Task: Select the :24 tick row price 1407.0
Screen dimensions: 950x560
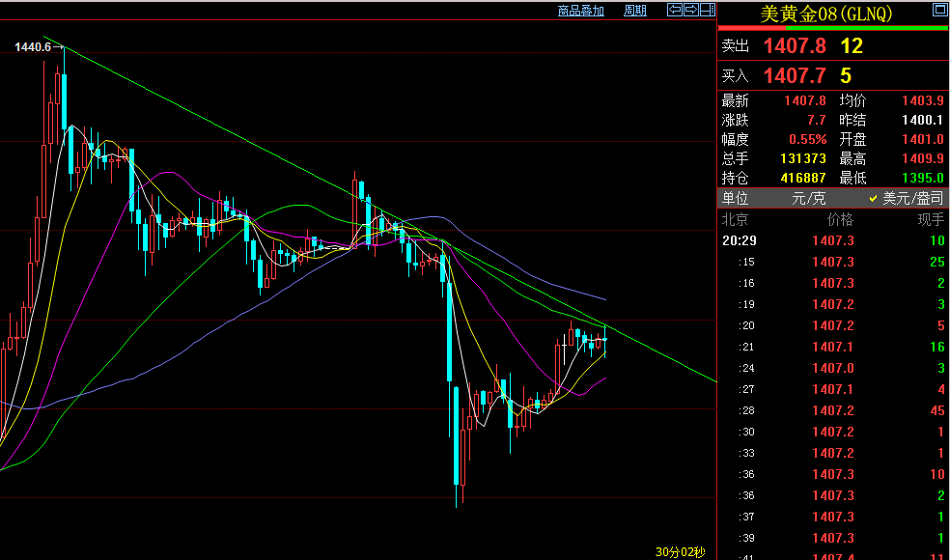Action: coord(833,368)
